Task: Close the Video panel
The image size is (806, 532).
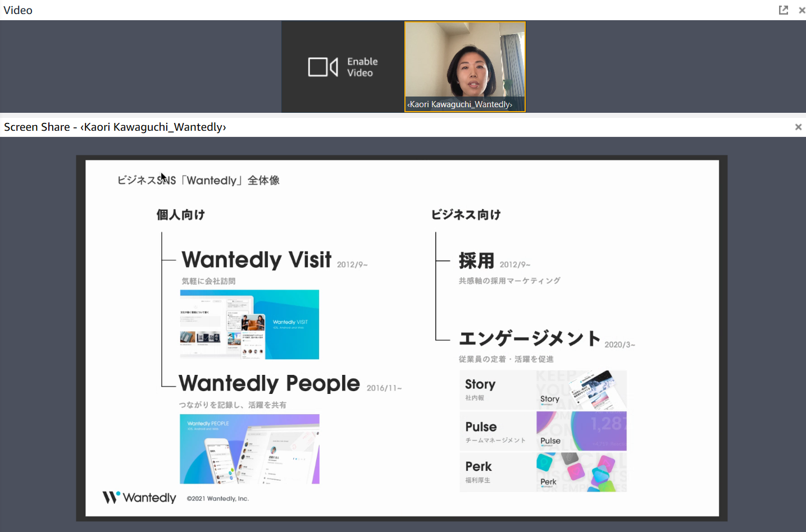Action: pos(802,10)
